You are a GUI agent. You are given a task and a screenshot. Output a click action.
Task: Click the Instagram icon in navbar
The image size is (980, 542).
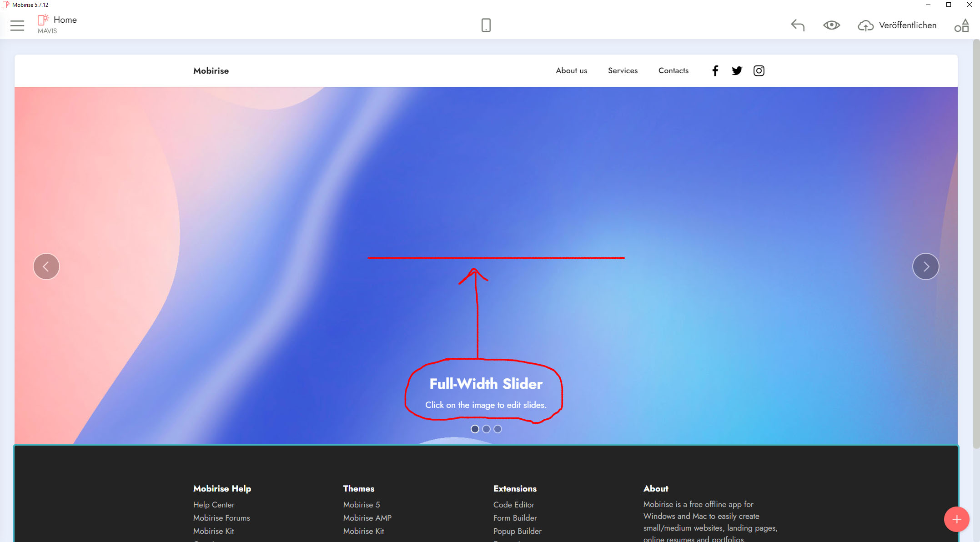(x=759, y=70)
